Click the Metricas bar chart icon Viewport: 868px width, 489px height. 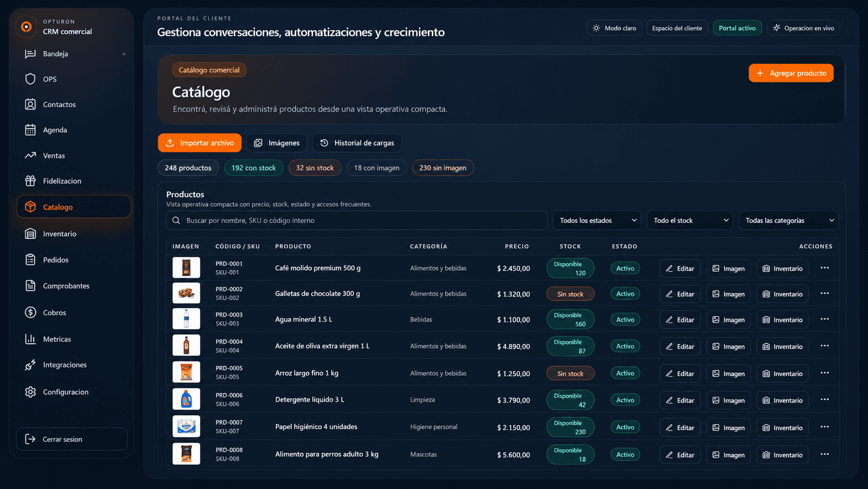[30, 339]
